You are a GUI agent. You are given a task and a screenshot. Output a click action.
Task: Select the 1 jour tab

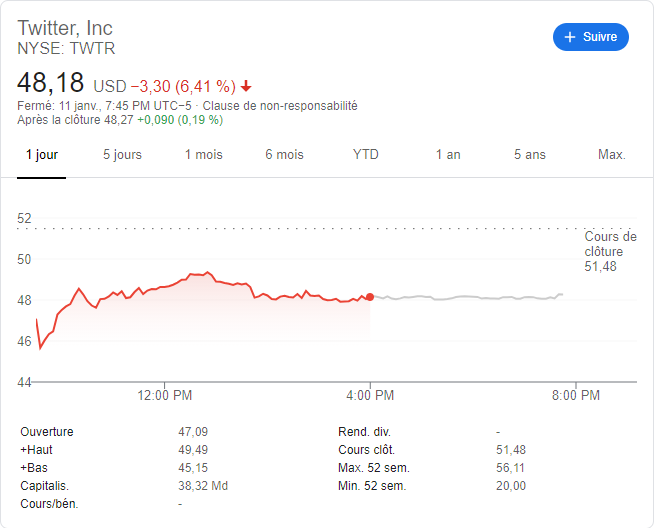click(x=41, y=155)
